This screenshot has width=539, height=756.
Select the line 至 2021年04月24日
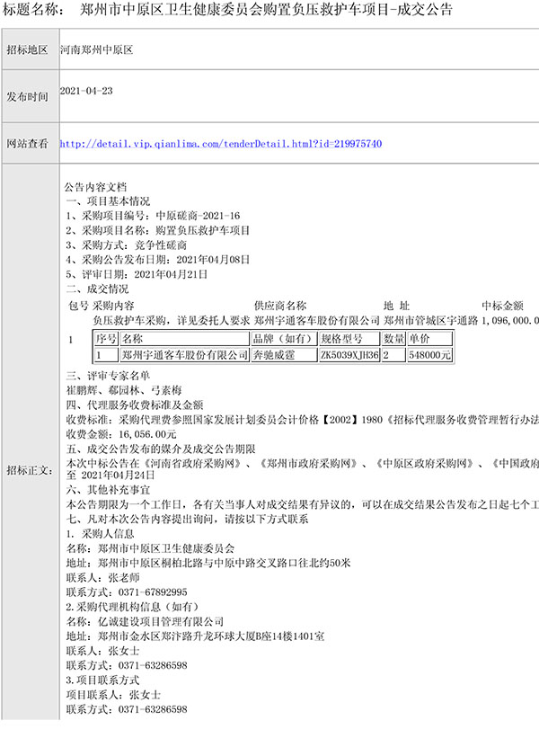(110, 475)
